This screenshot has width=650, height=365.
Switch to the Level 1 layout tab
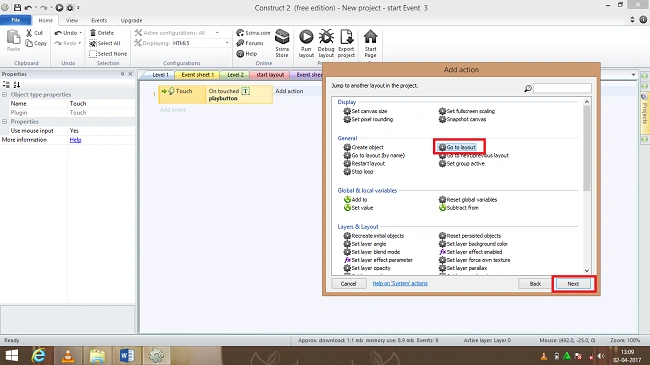click(160, 75)
